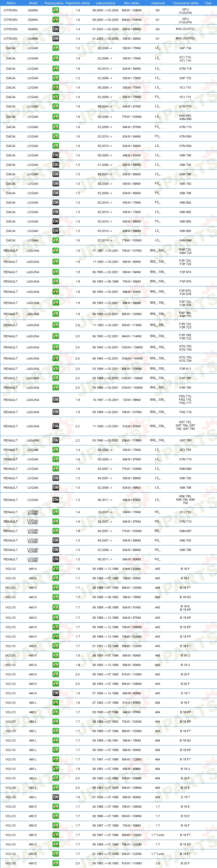Click petrol icon in Citroen Xsara N0 NFU row
Viewport: 217px width, 868px height.
pyautogui.click(x=55, y=11)
